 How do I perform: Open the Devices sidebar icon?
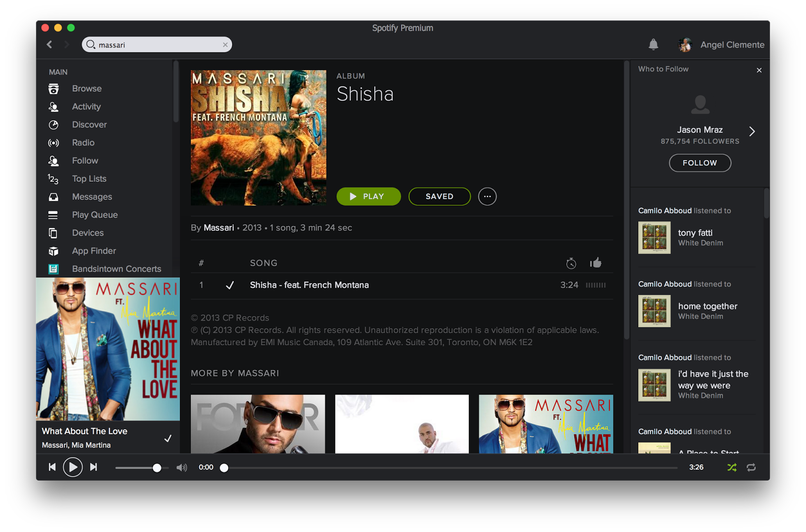(x=53, y=233)
